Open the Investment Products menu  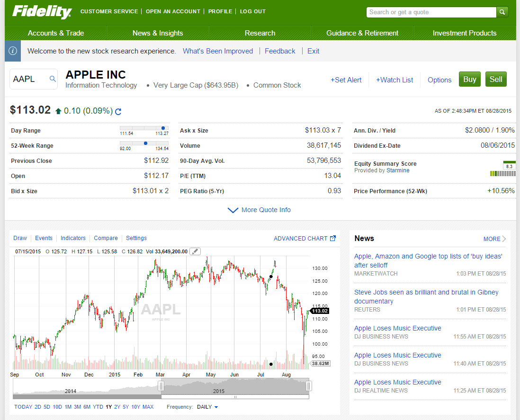tap(465, 33)
